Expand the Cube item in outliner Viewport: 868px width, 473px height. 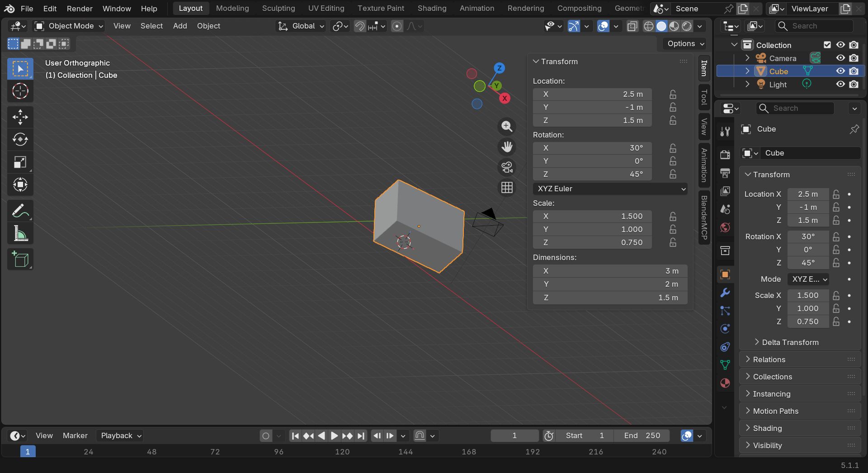pos(747,71)
